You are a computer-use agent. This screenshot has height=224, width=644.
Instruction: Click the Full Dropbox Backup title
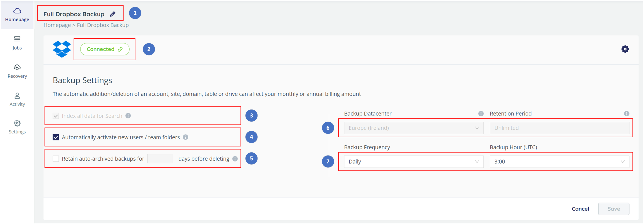point(74,14)
